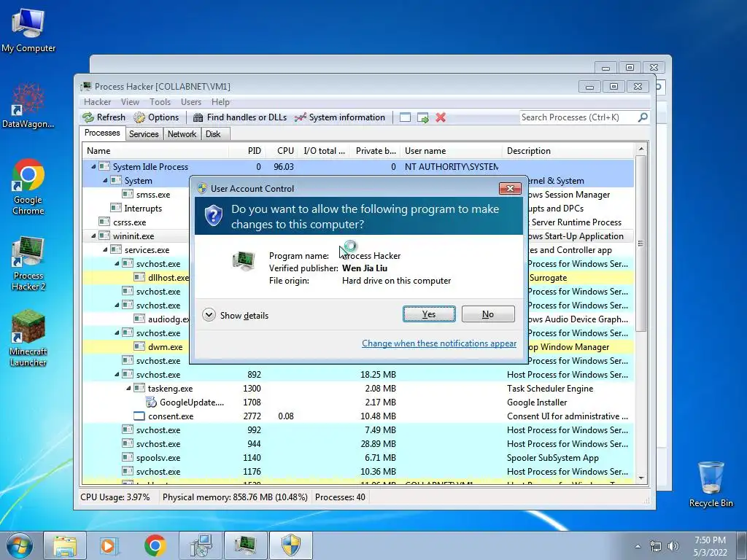Open the Recycle Bin

[x=711, y=484]
